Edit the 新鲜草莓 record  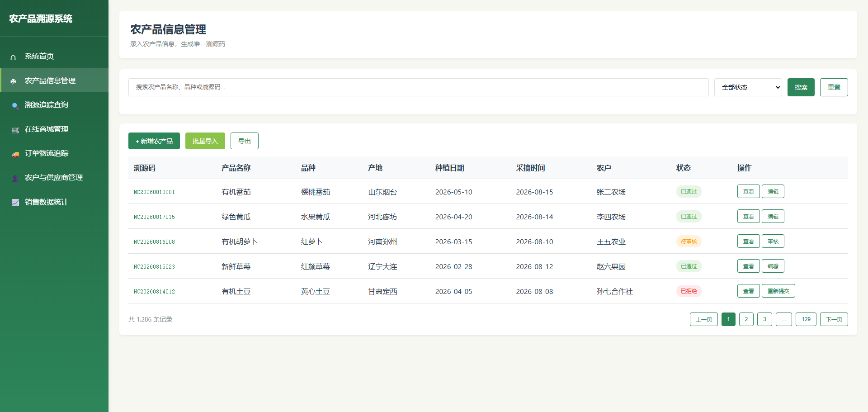(773, 266)
